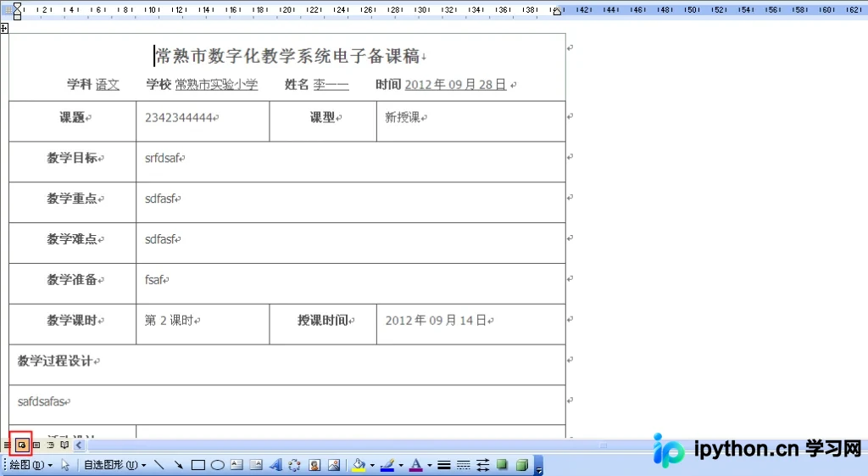Click the underlined subject 语文
The height and width of the screenshot is (476, 868).
[x=108, y=85]
